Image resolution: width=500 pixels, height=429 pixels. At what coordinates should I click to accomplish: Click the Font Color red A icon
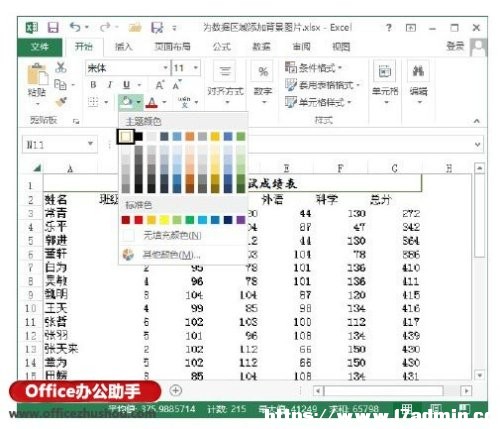[152, 102]
